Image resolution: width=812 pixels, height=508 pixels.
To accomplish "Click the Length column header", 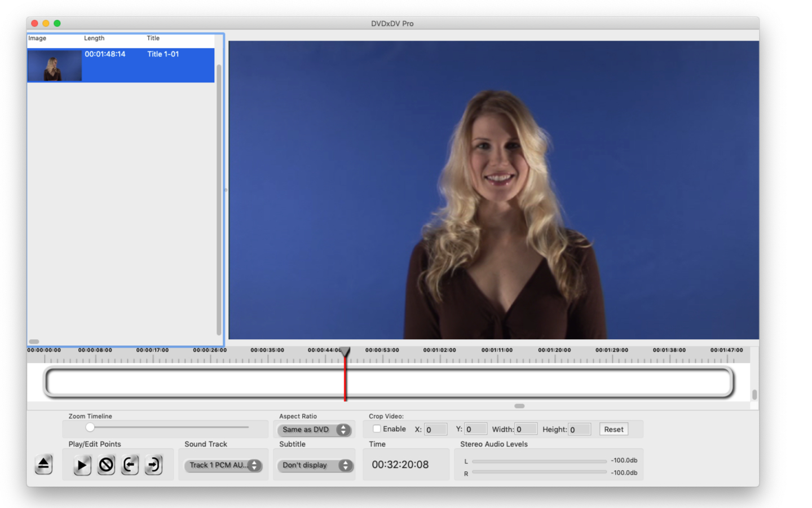I will [94, 38].
